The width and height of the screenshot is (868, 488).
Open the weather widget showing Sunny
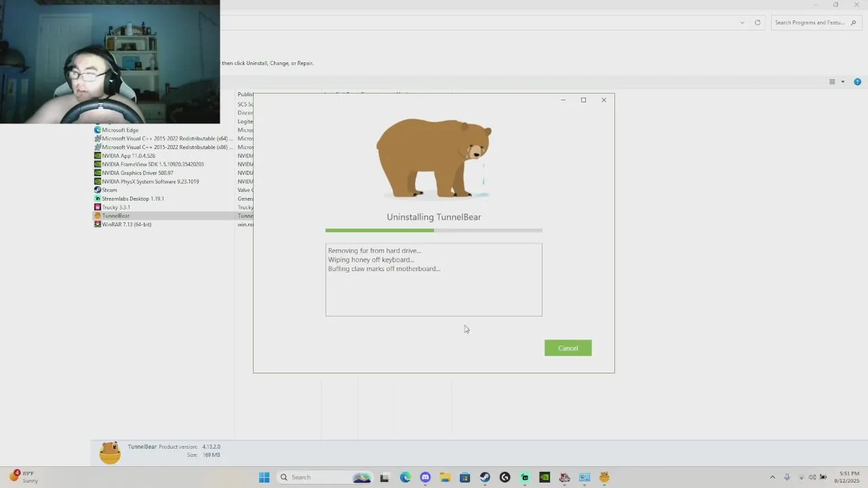[x=24, y=477]
